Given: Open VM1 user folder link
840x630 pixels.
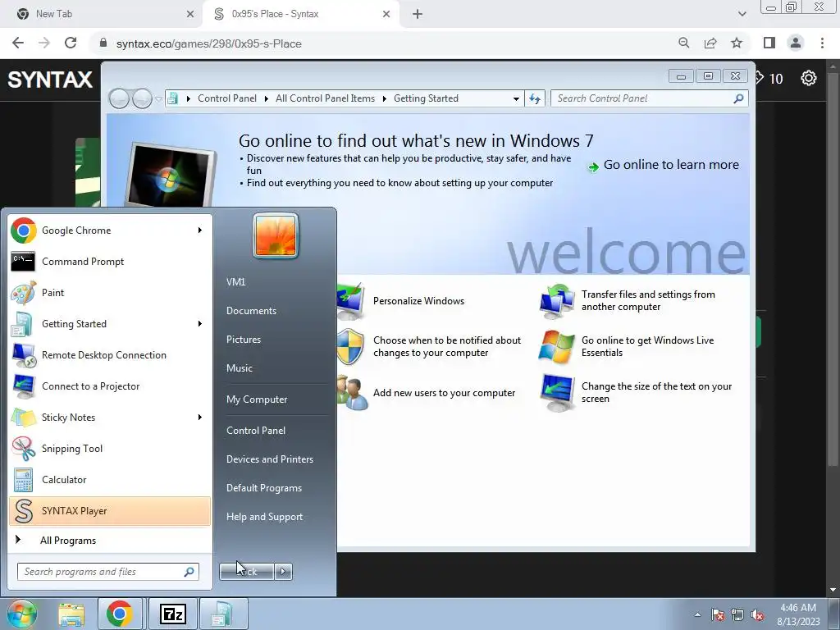Looking at the screenshot, I should point(235,282).
